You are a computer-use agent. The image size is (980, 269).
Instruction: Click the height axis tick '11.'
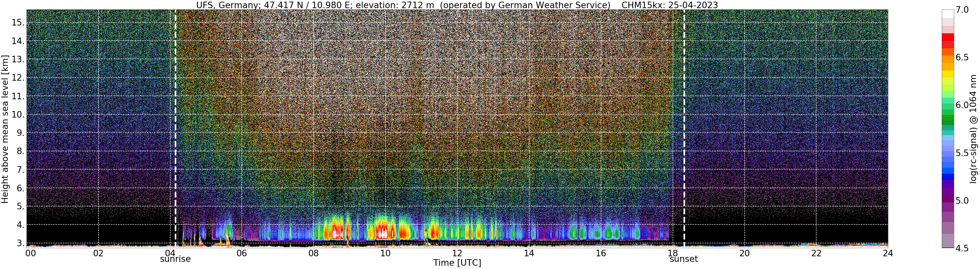(x=18, y=96)
